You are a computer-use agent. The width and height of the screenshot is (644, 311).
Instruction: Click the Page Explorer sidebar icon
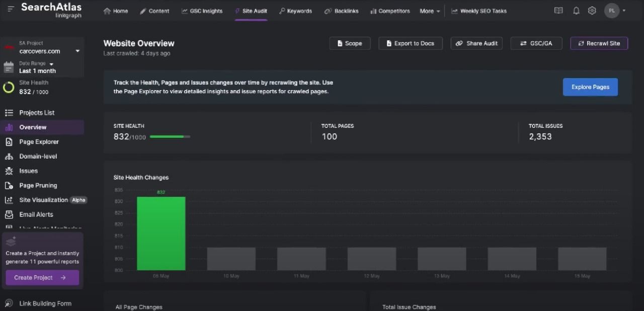point(9,142)
